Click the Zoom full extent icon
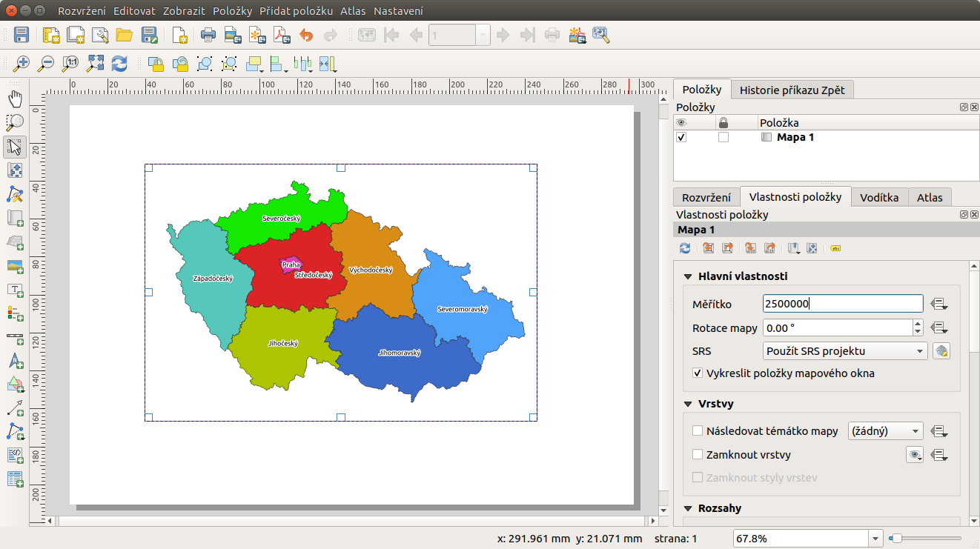Viewport: 980px width, 549px height. pyautogui.click(x=95, y=64)
